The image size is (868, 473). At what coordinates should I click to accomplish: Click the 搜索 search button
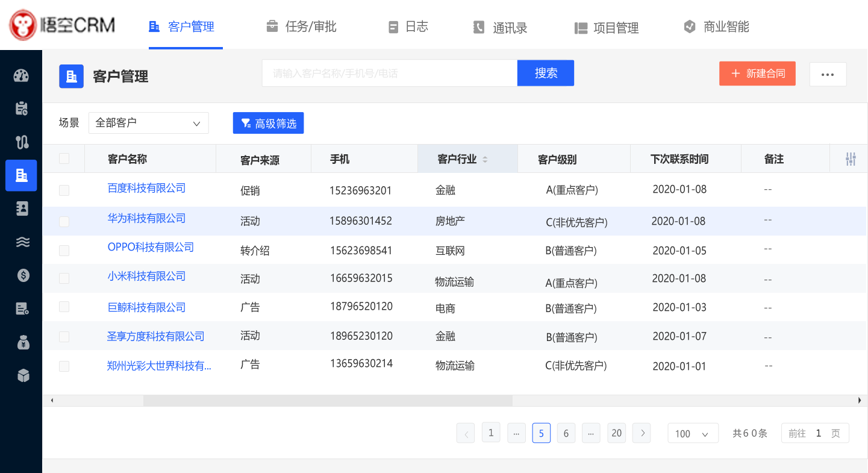tap(546, 73)
